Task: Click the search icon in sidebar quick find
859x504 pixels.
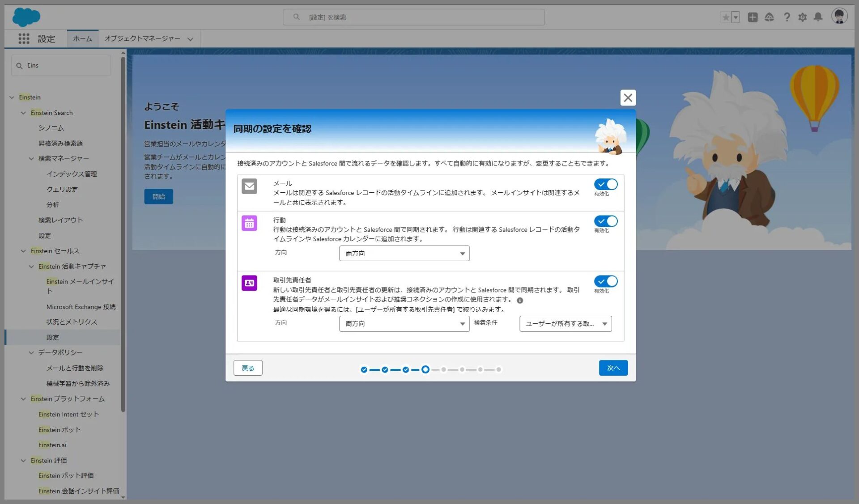Action: [19, 66]
